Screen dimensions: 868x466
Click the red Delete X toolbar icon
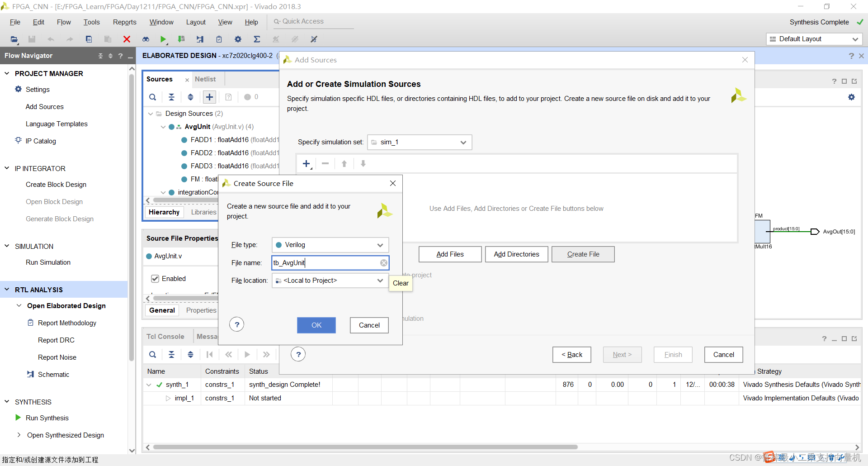point(127,39)
